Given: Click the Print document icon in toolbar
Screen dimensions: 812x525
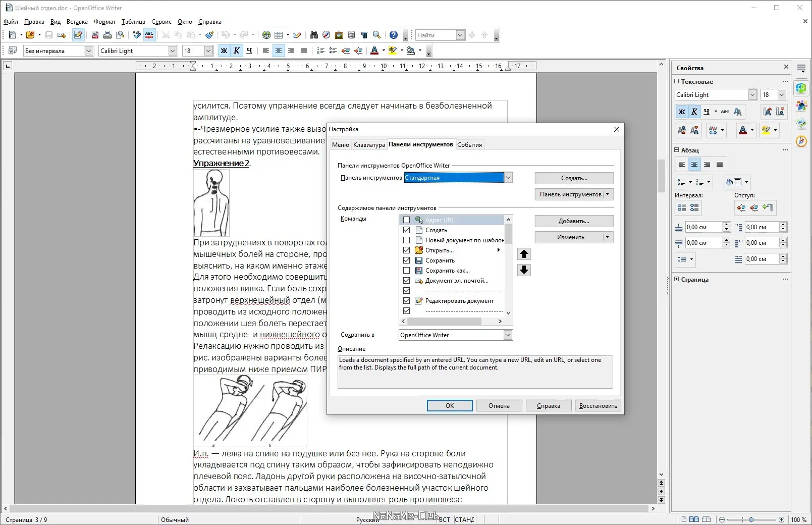Looking at the screenshot, I should click(x=107, y=35).
